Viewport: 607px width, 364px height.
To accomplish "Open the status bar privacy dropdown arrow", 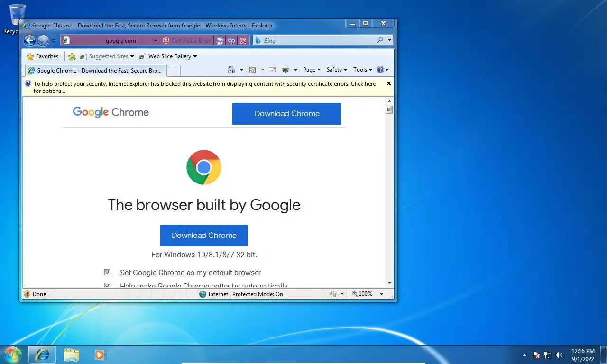I will point(342,294).
